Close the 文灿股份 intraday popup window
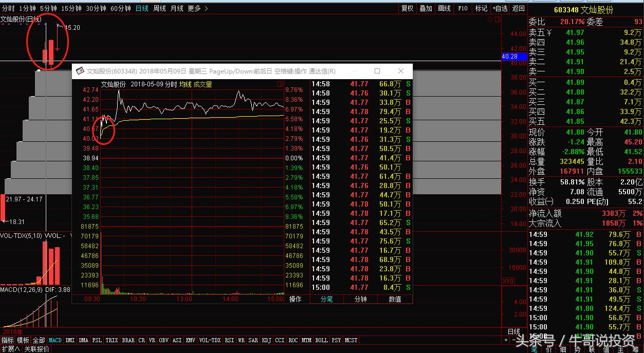644x353 pixels. [401, 71]
